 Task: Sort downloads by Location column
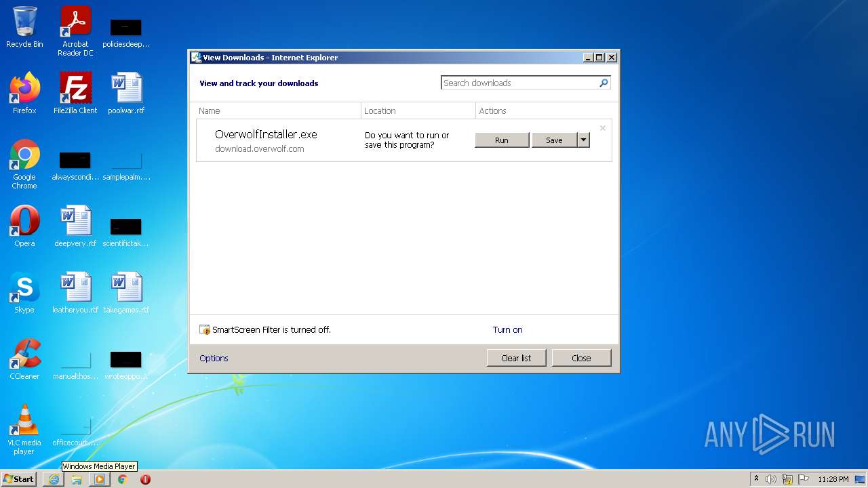point(418,110)
